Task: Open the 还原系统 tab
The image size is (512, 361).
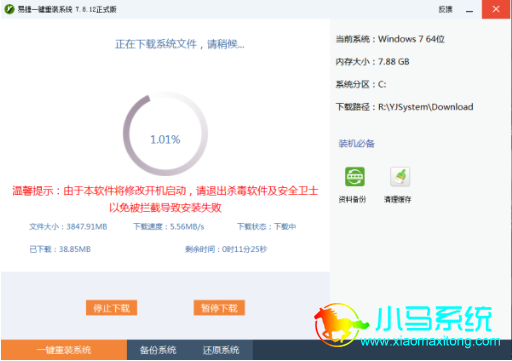Action: [x=221, y=350]
